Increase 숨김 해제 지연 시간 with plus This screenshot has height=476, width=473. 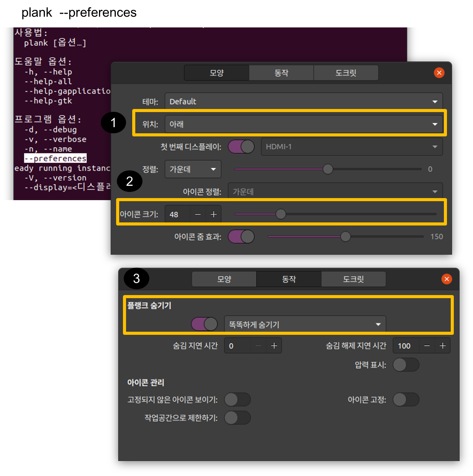click(x=443, y=346)
